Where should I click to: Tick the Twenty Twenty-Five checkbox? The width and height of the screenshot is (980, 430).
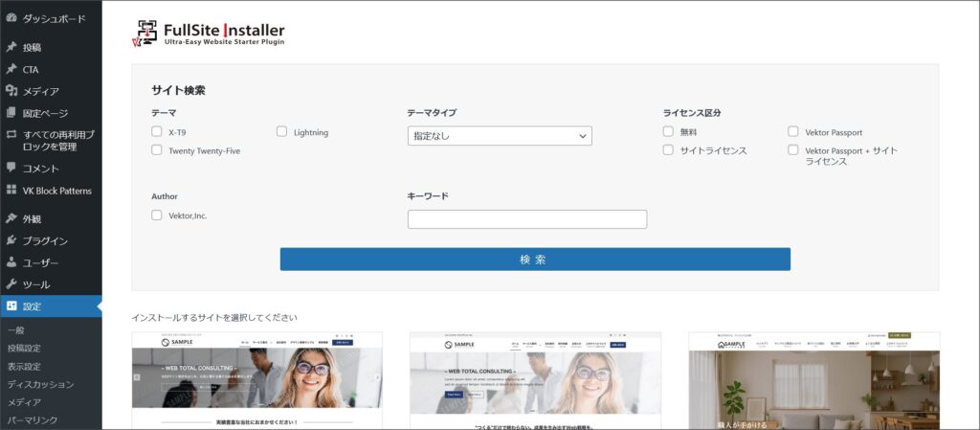pyautogui.click(x=157, y=149)
